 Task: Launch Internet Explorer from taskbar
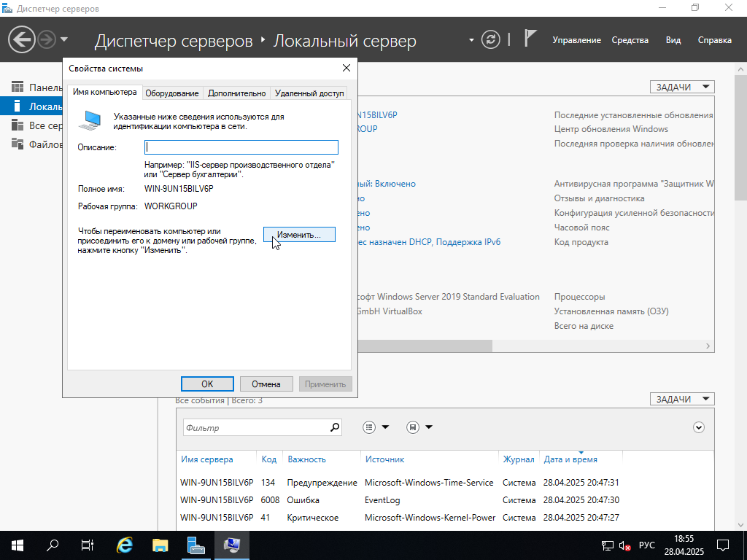click(x=124, y=545)
